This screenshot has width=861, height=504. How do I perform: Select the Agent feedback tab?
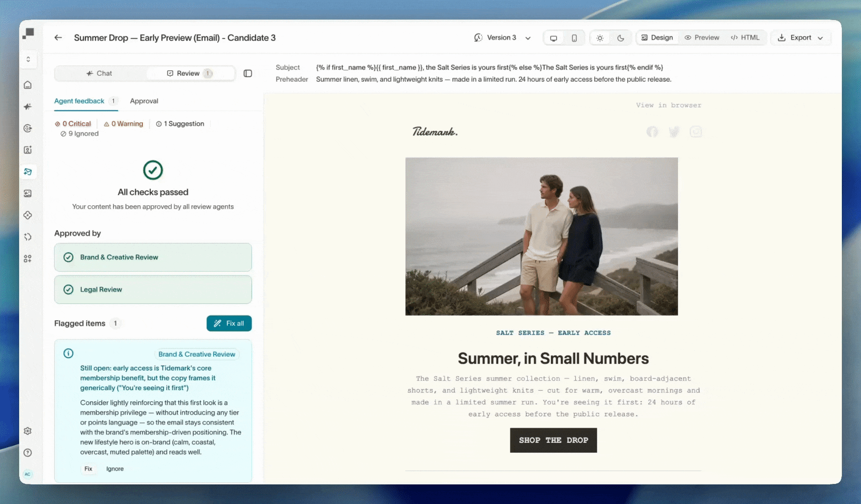click(x=85, y=101)
